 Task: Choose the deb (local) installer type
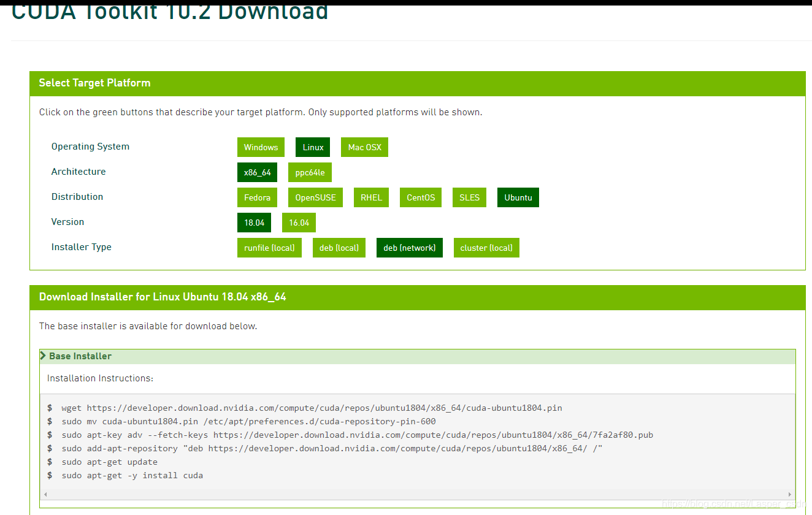click(339, 248)
